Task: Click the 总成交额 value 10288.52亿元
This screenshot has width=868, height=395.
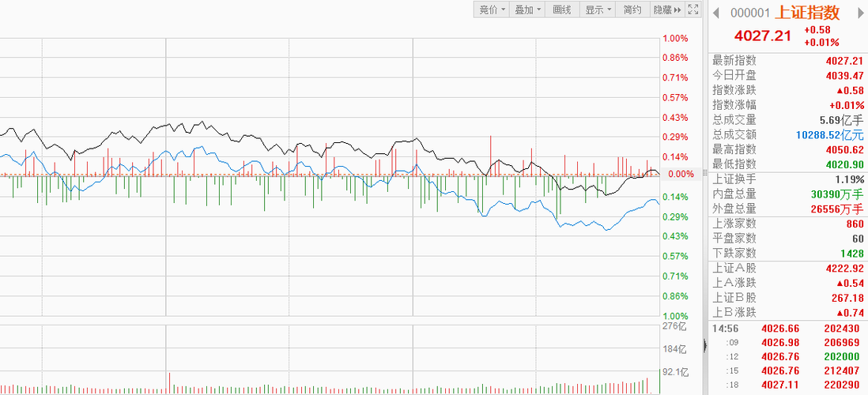Action: pyautogui.click(x=829, y=135)
